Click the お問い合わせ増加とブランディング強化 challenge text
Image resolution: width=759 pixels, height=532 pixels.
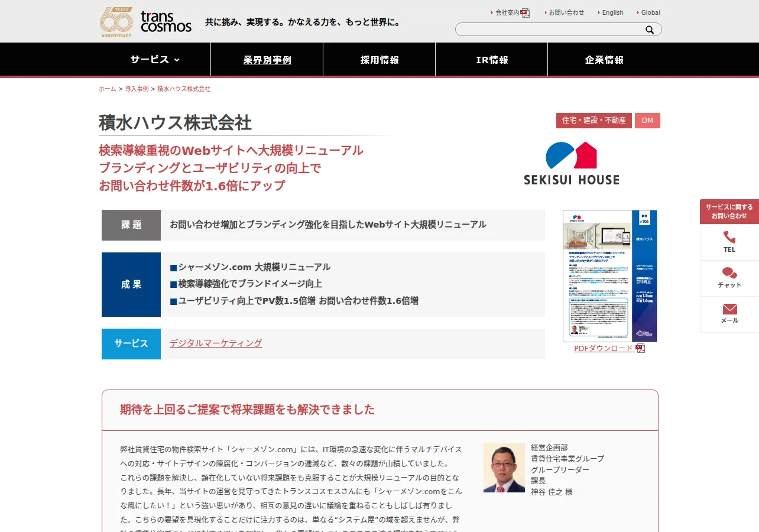click(328, 225)
